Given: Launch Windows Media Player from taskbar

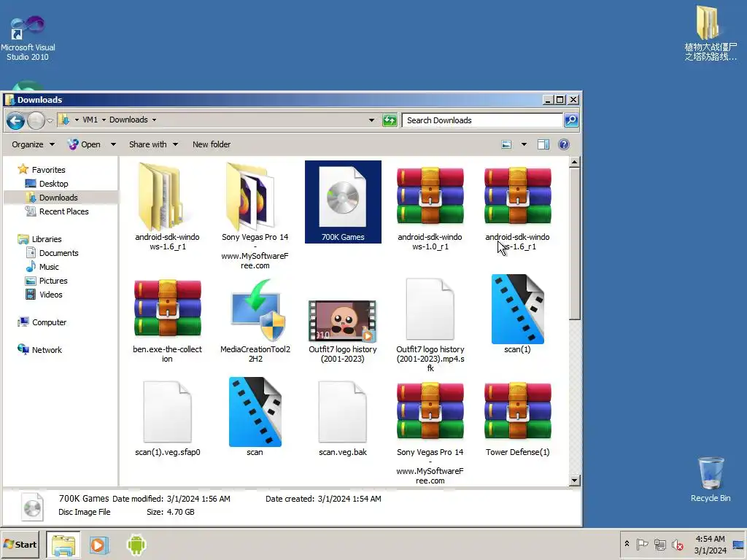Looking at the screenshot, I should (99, 545).
